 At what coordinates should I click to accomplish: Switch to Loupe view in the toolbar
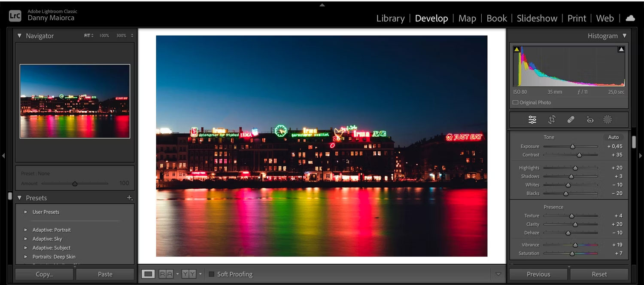(x=148, y=273)
